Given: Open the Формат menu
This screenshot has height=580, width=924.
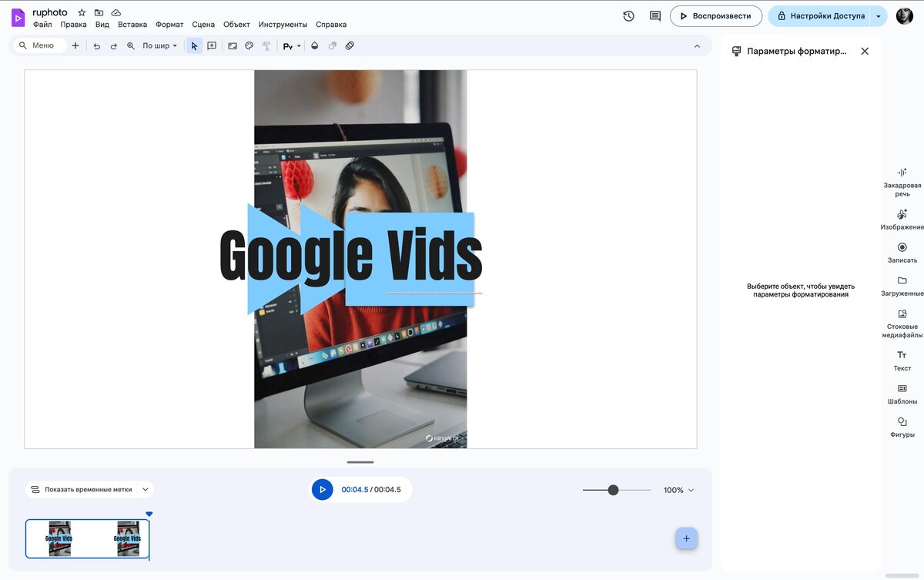Looking at the screenshot, I should pos(169,25).
